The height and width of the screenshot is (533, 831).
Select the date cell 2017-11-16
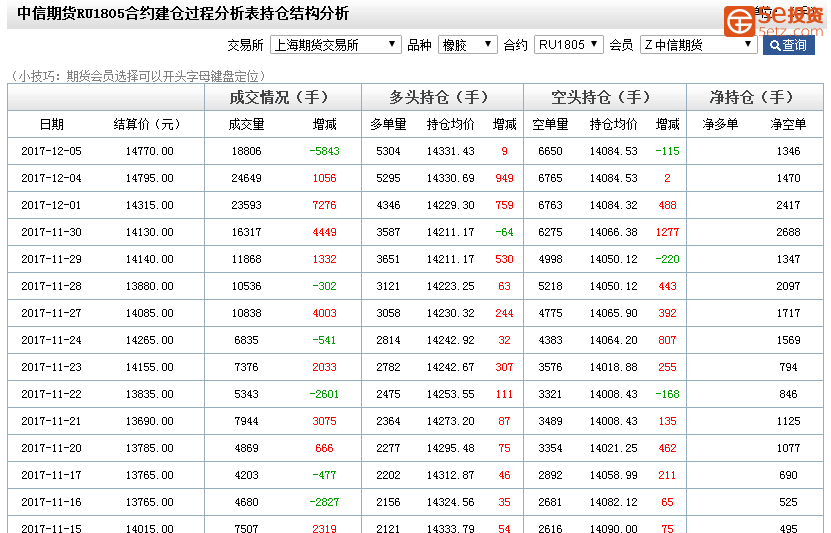[51, 503]
